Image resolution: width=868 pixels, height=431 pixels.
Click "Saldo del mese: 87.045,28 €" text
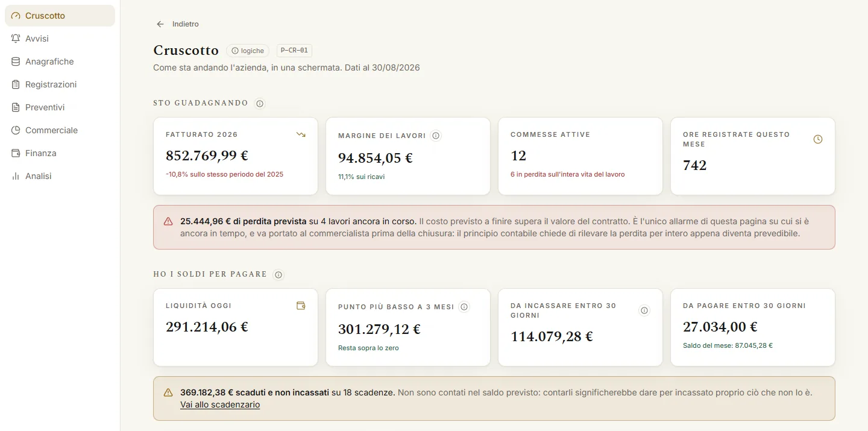(x=728, y=345)
